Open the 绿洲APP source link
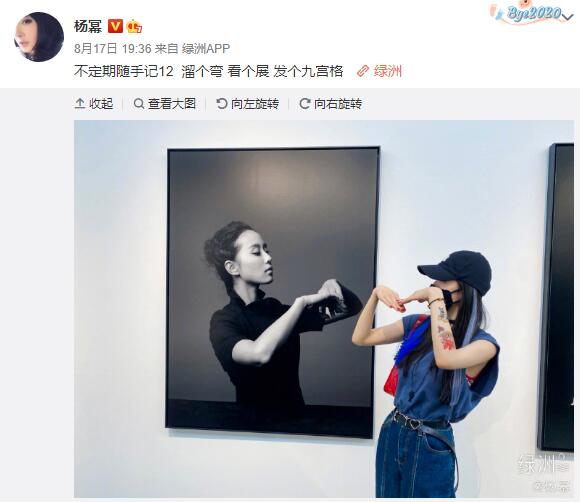Screen dimensions: 580x502 [x=206, y=48]
